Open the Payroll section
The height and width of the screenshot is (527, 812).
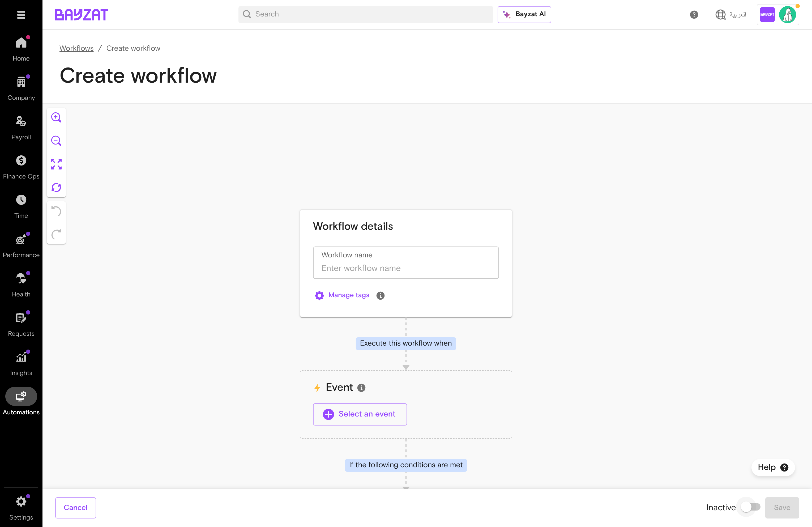(21, 127)
